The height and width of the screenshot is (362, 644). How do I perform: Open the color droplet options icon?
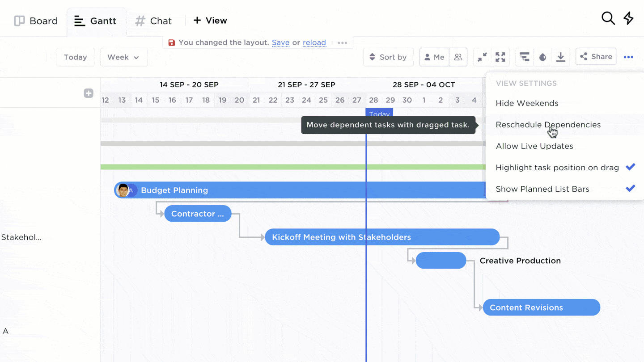click(542, 57)
